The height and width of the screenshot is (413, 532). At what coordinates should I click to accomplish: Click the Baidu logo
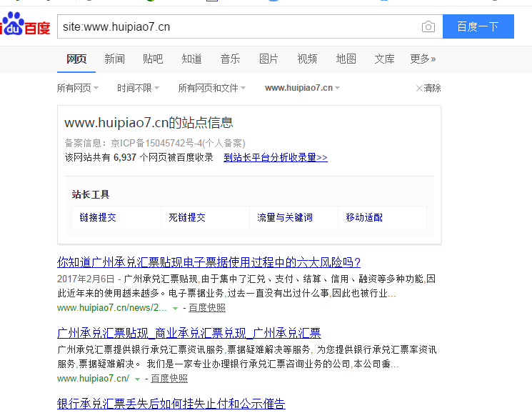coord(26,26)
